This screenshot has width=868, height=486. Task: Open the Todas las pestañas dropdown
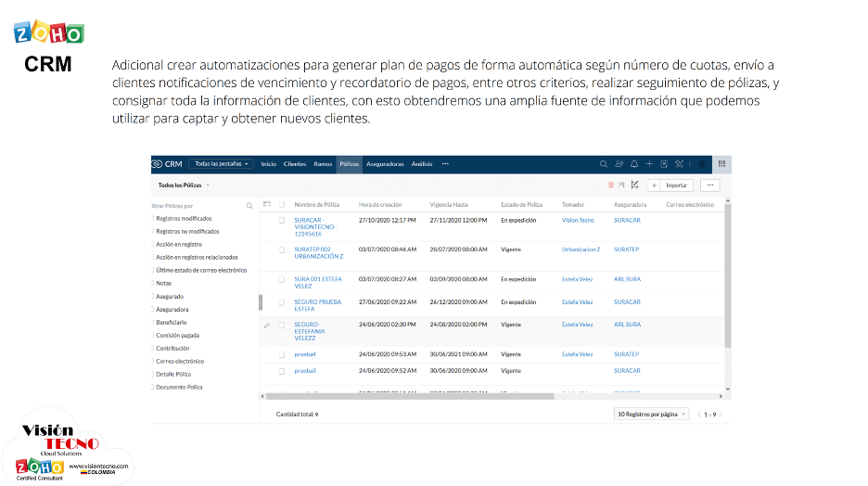coord(221,164)
